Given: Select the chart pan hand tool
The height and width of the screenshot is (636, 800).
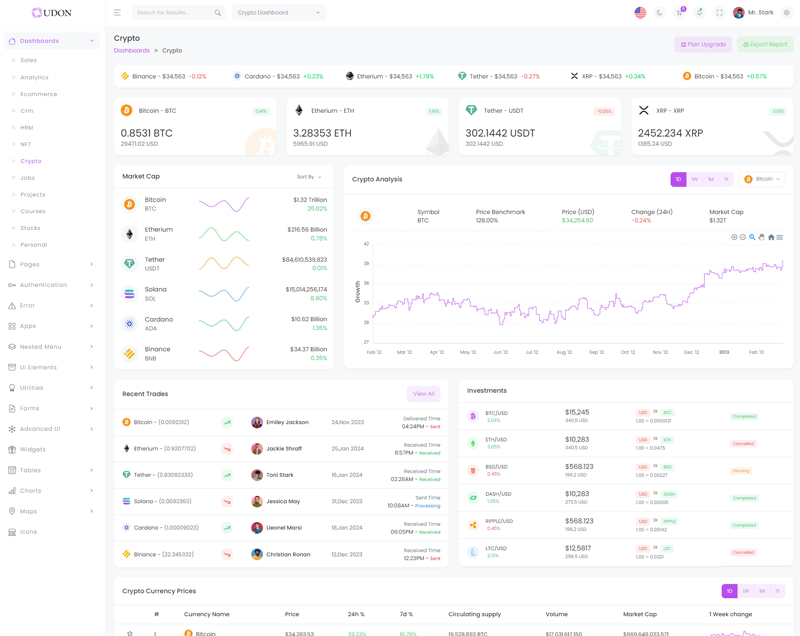Looking at the screenshot, I should click(761, 237).
